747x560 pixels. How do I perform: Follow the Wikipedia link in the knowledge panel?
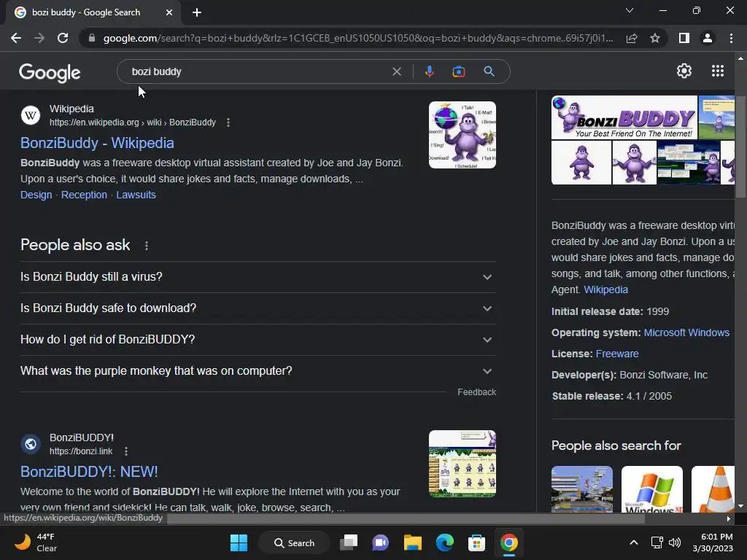605,289
